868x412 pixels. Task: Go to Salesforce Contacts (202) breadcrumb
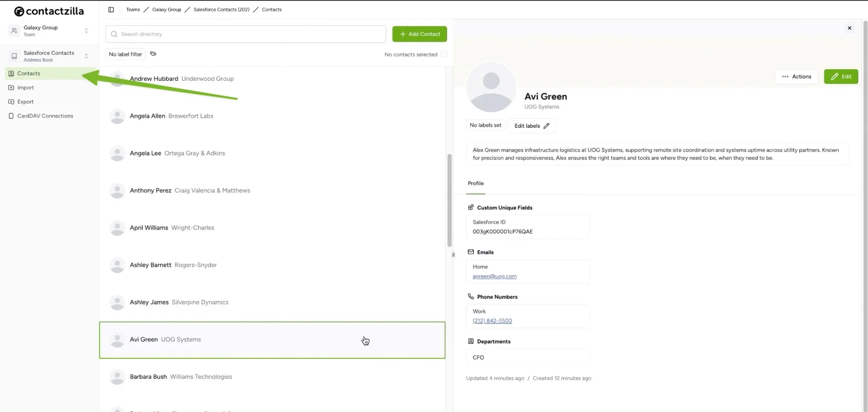pos(222,9)
